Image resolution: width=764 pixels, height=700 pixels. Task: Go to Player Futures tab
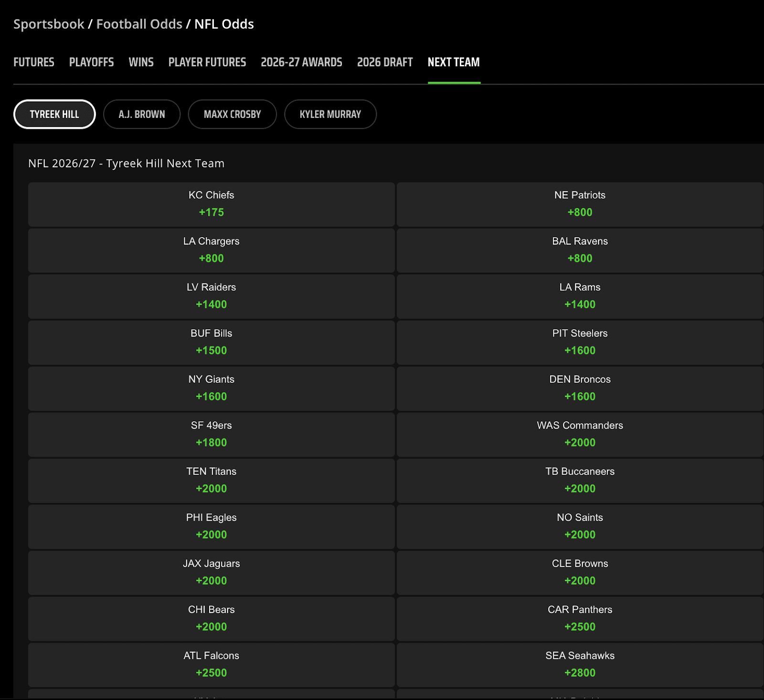207,63
